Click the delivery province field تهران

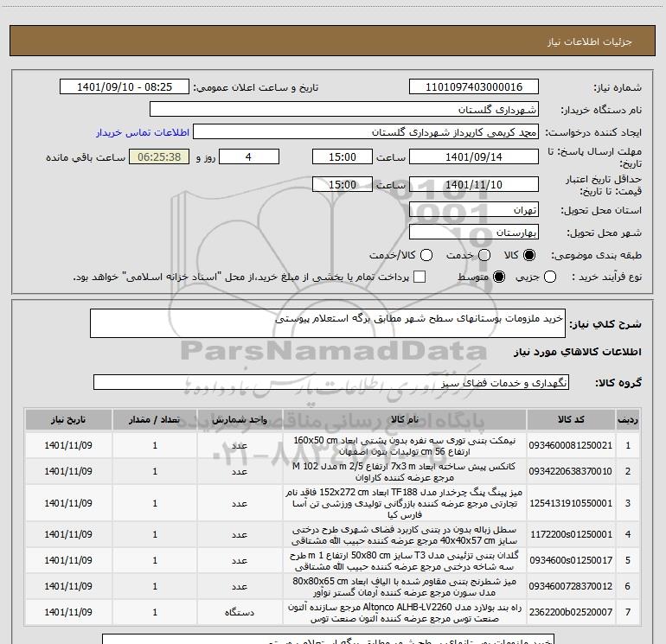[x=474, y=209]
